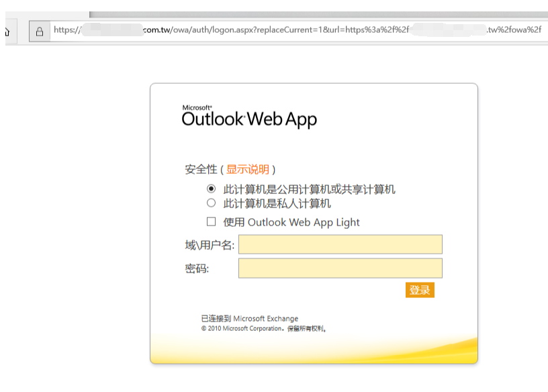Click the 密码 label text
Screen dimensions: 548x392
point(197,268)
